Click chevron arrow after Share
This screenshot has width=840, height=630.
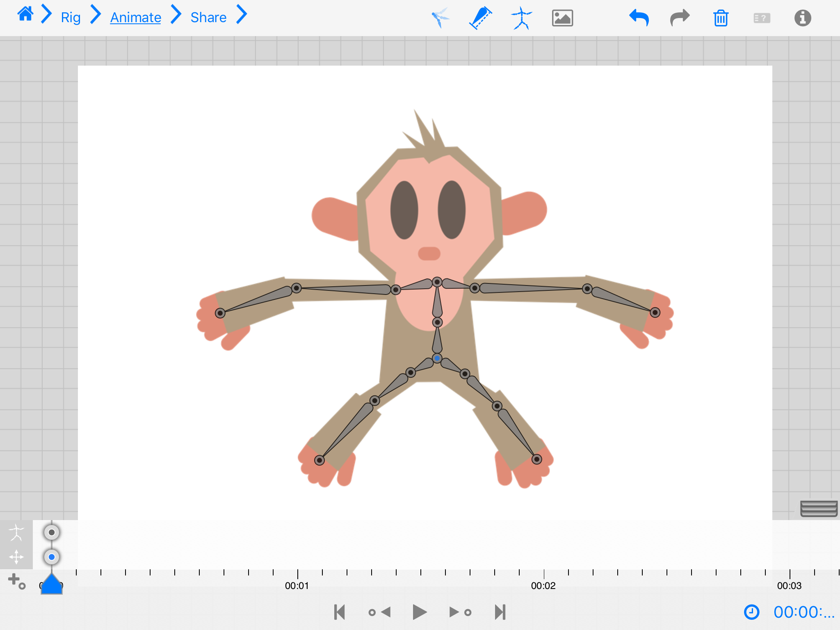coord(242,15)
